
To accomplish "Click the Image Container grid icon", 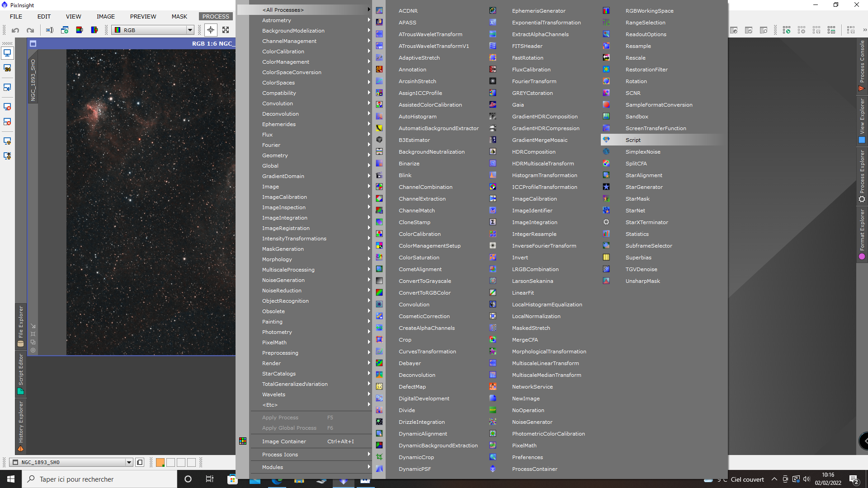I will pyautogui.click(x=243, y=441).
